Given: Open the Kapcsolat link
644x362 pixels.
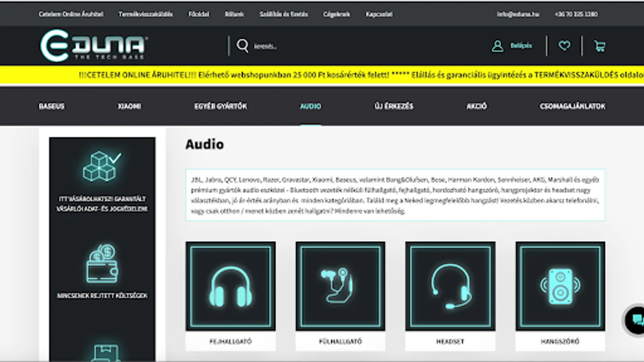Looking at the screenshot, I should coord(379,14).
